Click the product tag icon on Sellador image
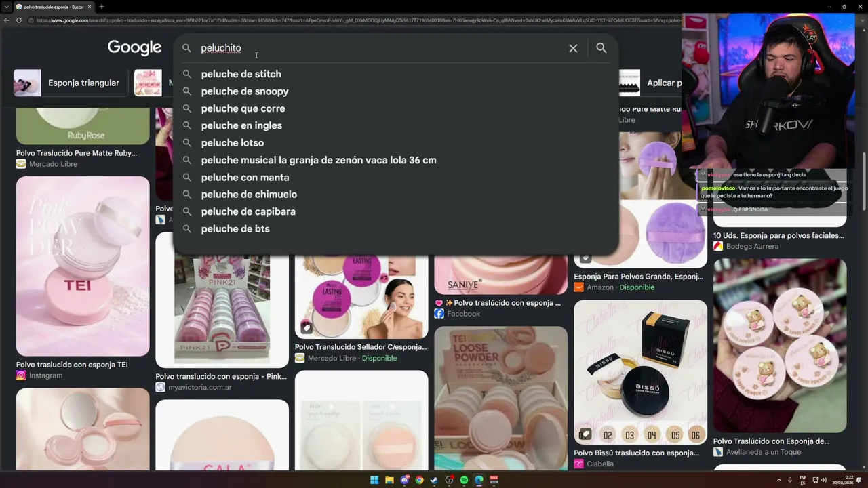868x488 pixels. [307, 328]
